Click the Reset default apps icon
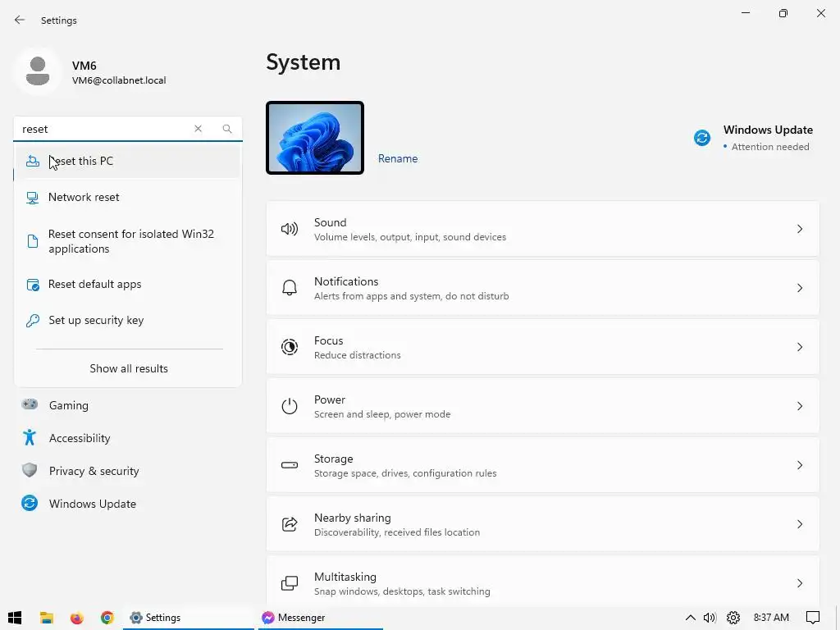Image resolution: width=840 pixels, height=630 pixels. (33, 285)
